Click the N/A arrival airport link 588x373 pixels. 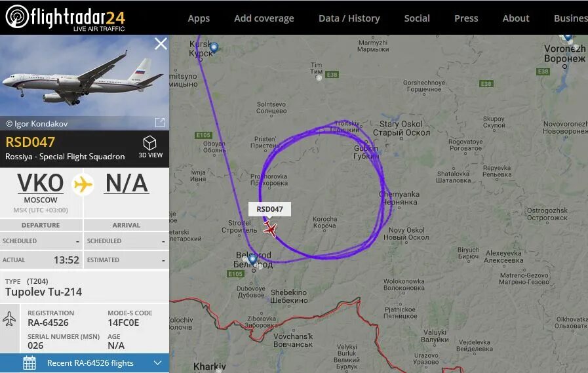[127, 184]
